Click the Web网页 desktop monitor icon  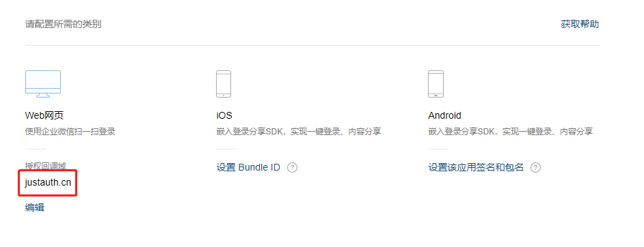pos(43,84)
